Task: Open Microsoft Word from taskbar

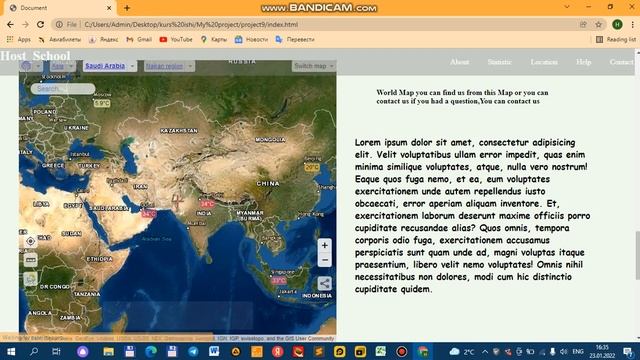Action: [214, 351]
